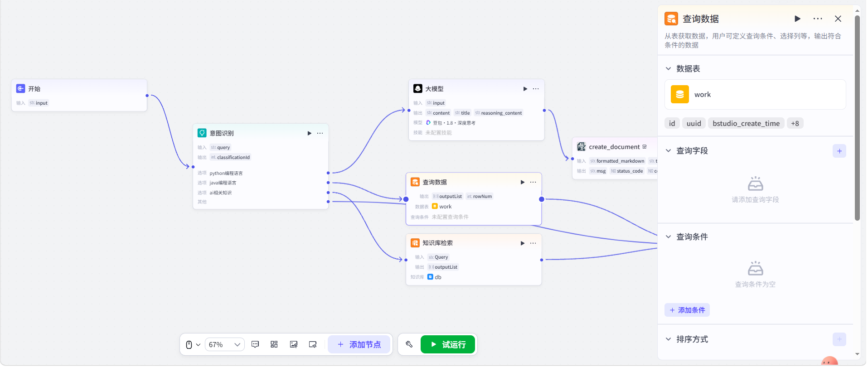Click classificationId output in 意图识别
Screen dimensions: 868x367
230,157
